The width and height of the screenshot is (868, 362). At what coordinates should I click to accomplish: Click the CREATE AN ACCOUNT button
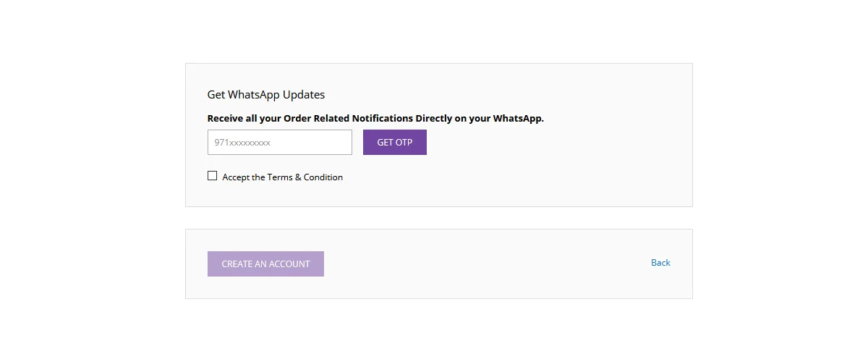(265, 264)
